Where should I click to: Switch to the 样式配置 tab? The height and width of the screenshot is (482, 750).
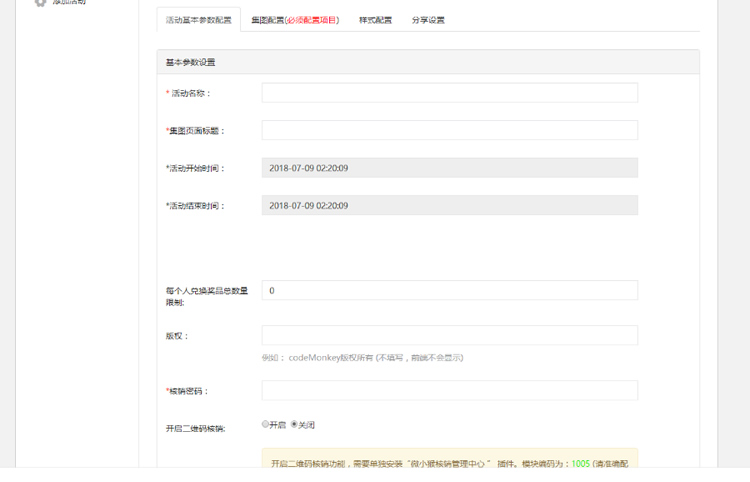(x=375, y=20)
